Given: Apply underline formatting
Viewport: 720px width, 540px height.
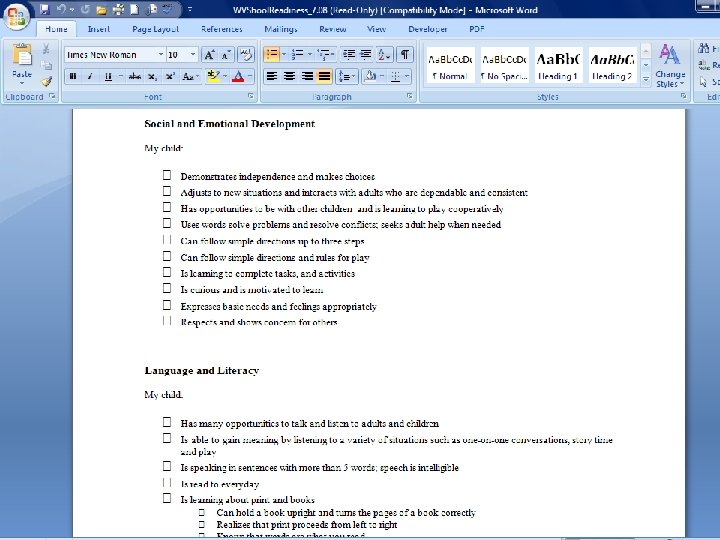Looking at the screenshot, I should tap(108, 76).
